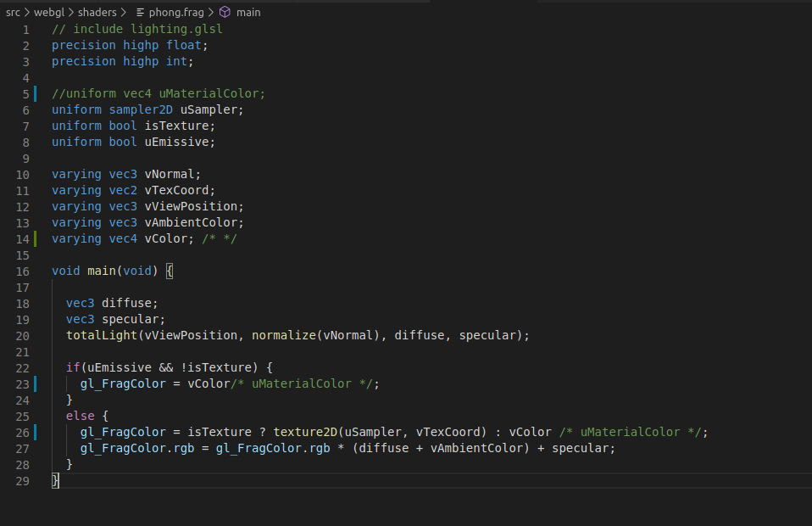Click 'isTexture' in the uniform bool declaration
This screenshot has width=812, height=526.
tap(176, 126)
